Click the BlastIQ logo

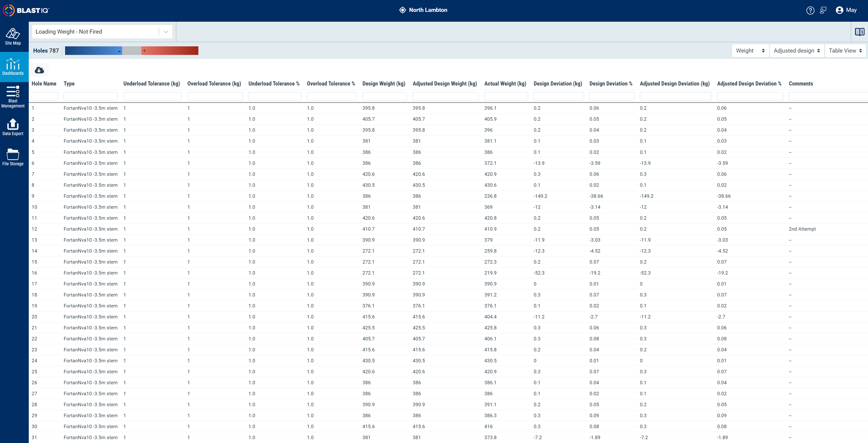point(26,11)
